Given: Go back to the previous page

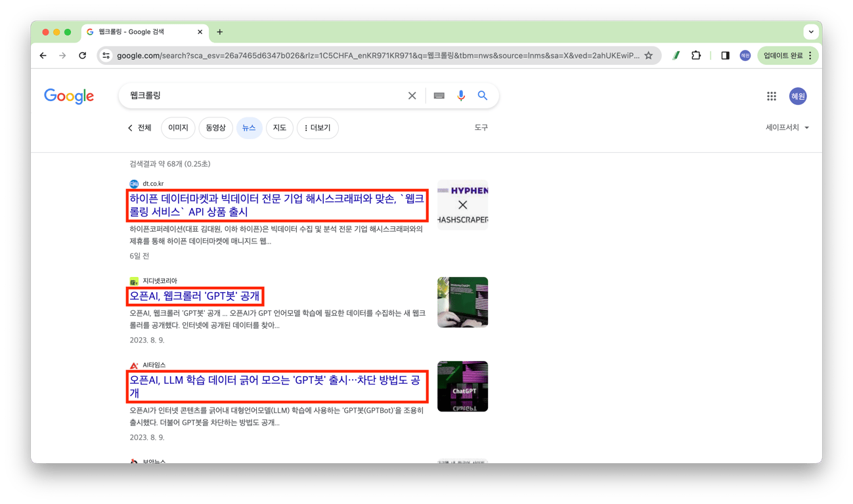Looking at the screenshot, I should [x=43, y=56].
